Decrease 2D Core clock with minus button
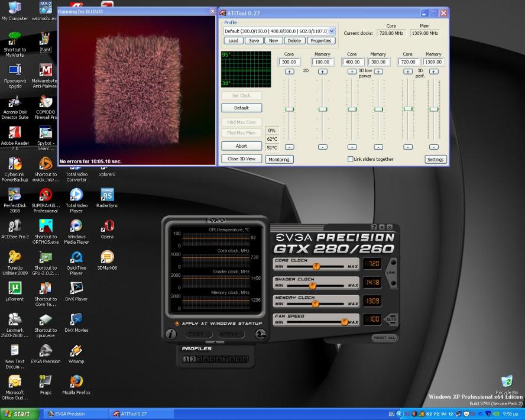This screenshot has height=420, width=525. coord(289,147)
